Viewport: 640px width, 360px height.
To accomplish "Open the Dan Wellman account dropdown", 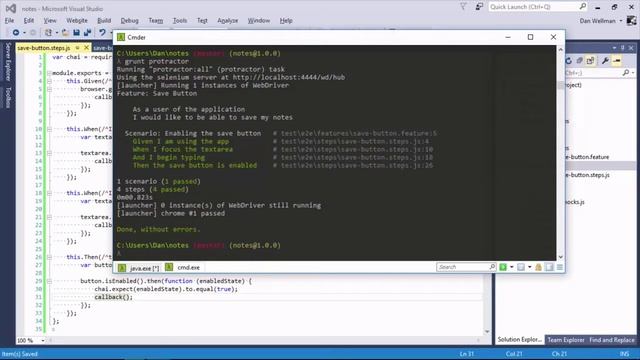I will (621, 20).
